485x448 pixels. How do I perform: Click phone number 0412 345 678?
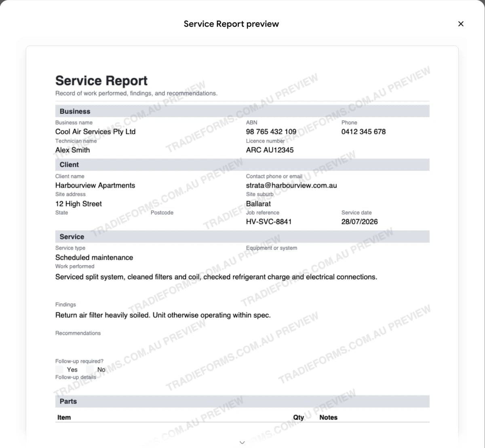[363, 132]
